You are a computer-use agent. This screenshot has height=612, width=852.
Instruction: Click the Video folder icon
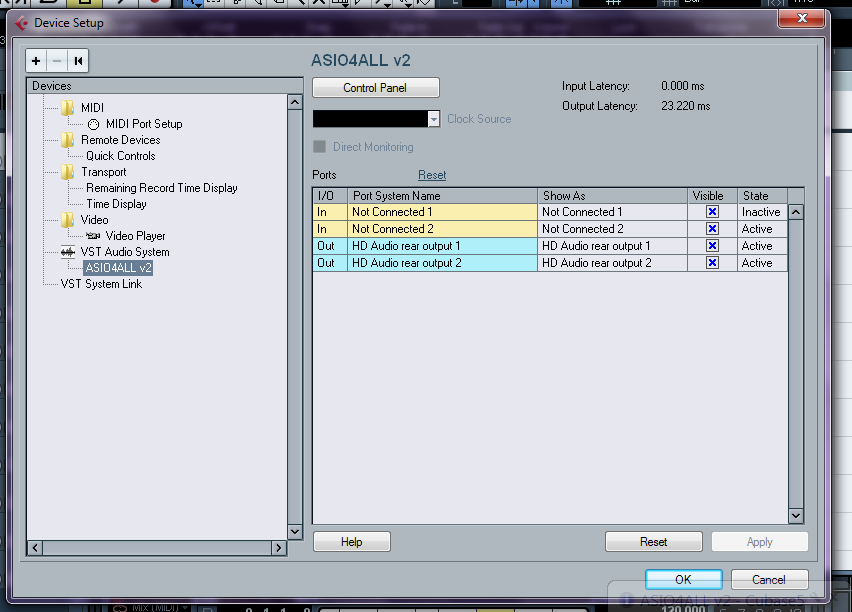[67, 220]
